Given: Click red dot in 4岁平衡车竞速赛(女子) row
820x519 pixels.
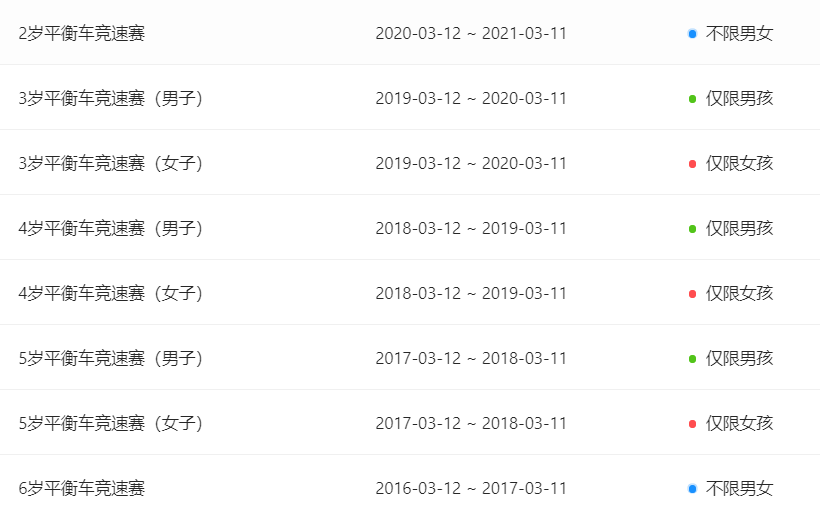Looking at the screenshot, I should tap(692, 294).
